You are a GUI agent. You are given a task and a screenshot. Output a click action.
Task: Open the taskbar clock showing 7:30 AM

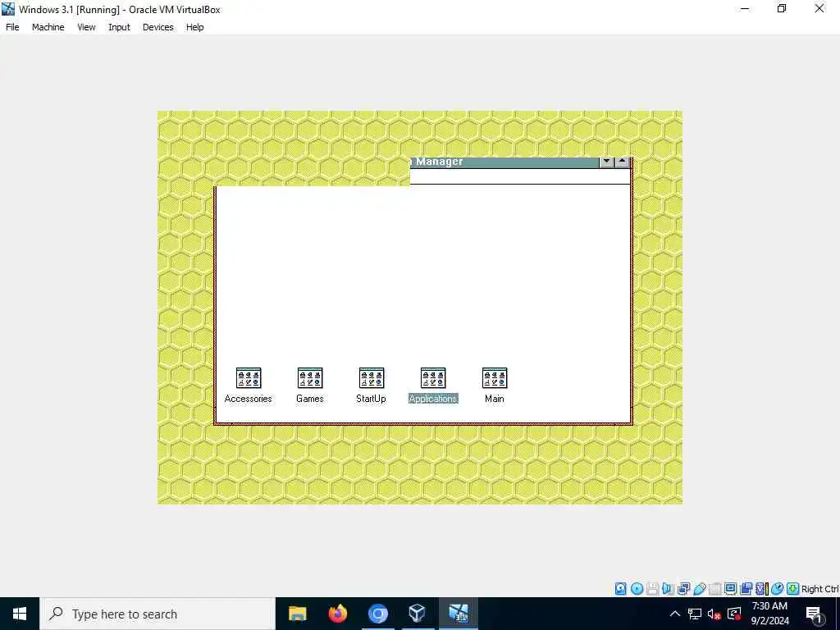pos(769,614)
